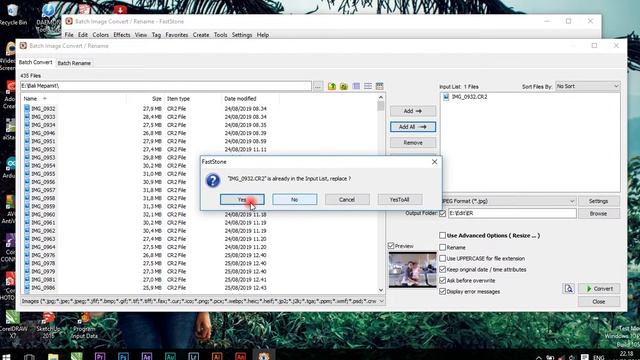The width and height of the screenshot is (640, 360).
Task: Toggle the Preview checkbox
Action: point(391,246)
